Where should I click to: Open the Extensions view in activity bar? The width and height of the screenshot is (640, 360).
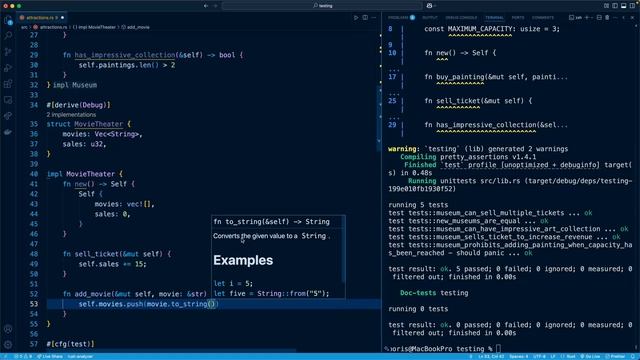click(x=8, y=84)
